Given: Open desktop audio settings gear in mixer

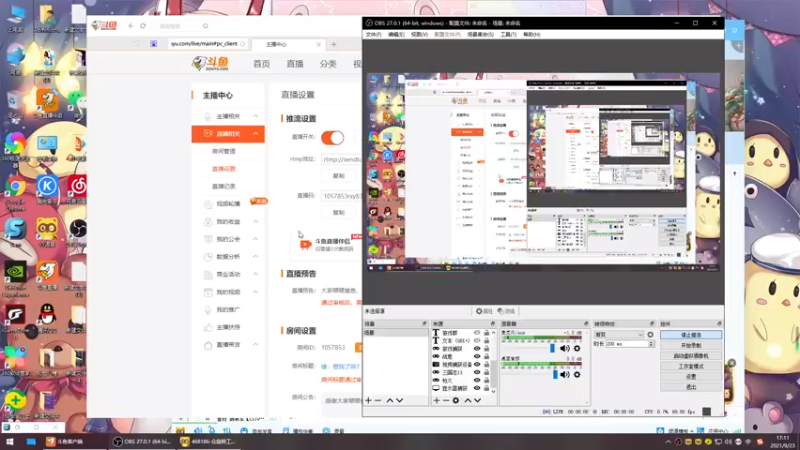Looking at the screenshot, I should [577, 374].
